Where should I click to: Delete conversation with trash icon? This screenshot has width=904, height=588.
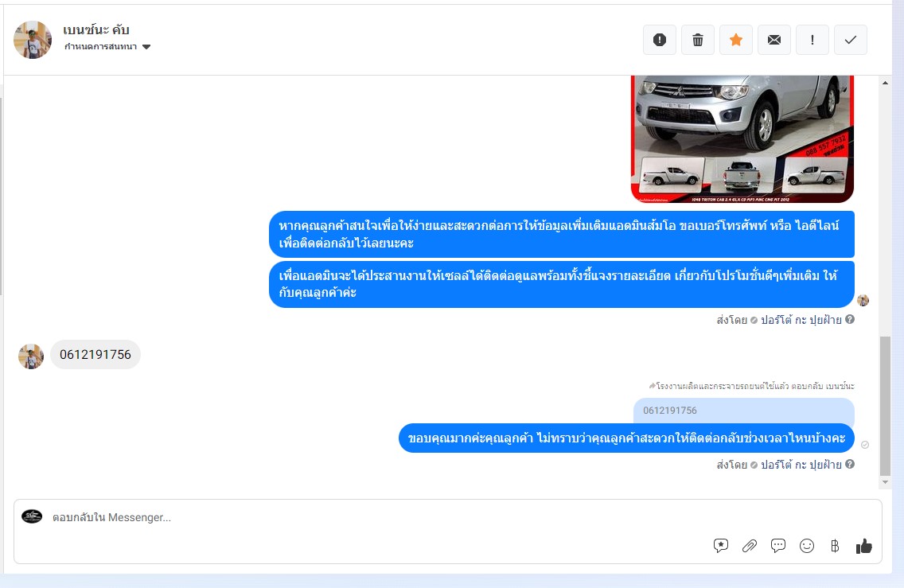(x=698, y=40)
